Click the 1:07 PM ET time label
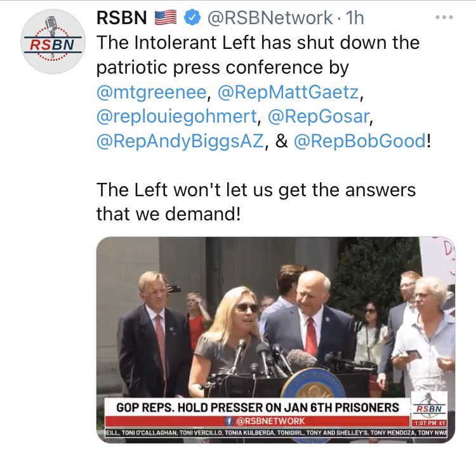Screen dimensions: 476x456 click(429, 423)
